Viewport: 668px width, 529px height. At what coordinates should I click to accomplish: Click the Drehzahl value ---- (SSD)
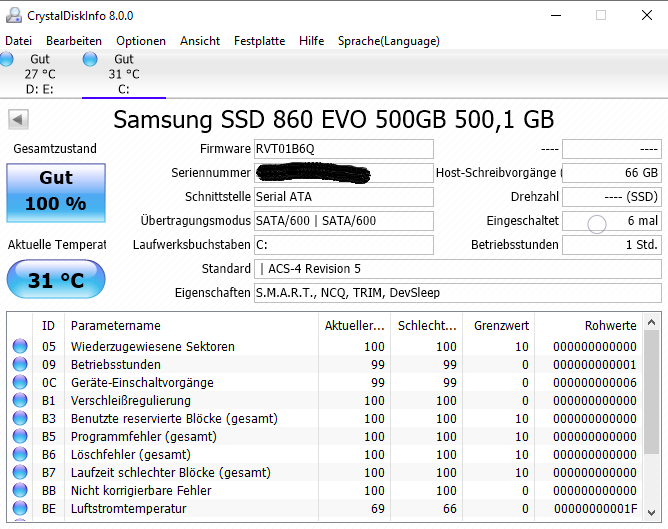[612, 197]
